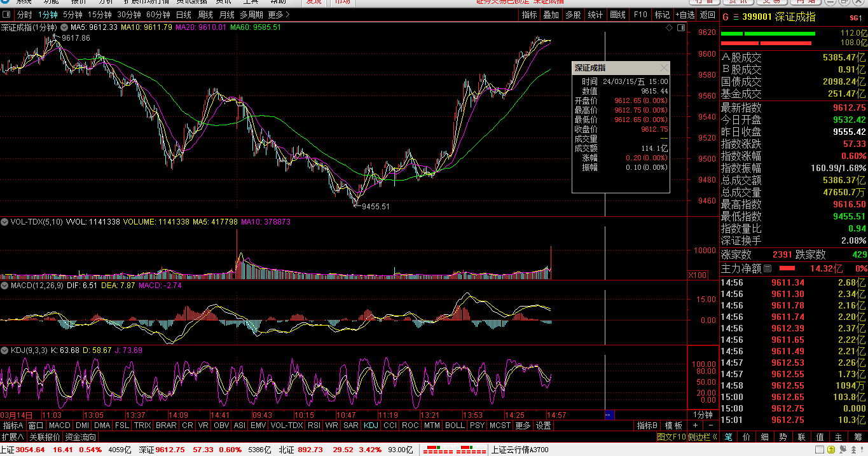
Task: Select the 势 trend tab
Action: [x=783, y=437]
